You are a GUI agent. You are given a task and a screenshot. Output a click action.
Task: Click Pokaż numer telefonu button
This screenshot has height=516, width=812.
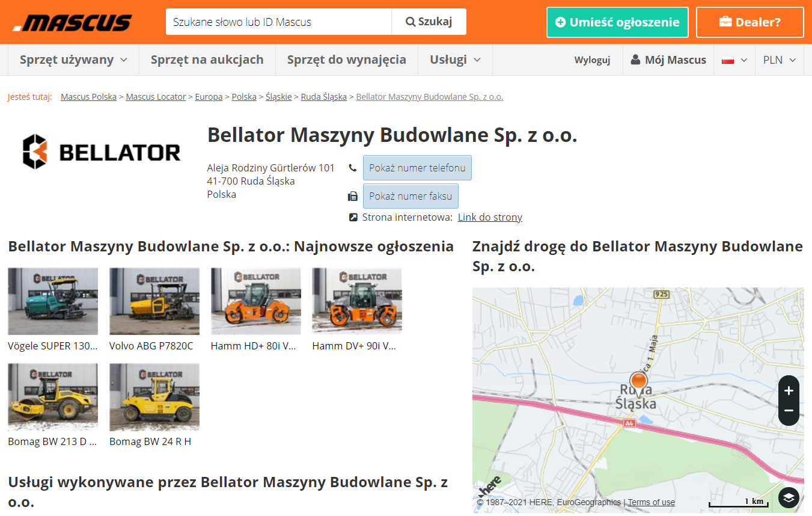417,168
